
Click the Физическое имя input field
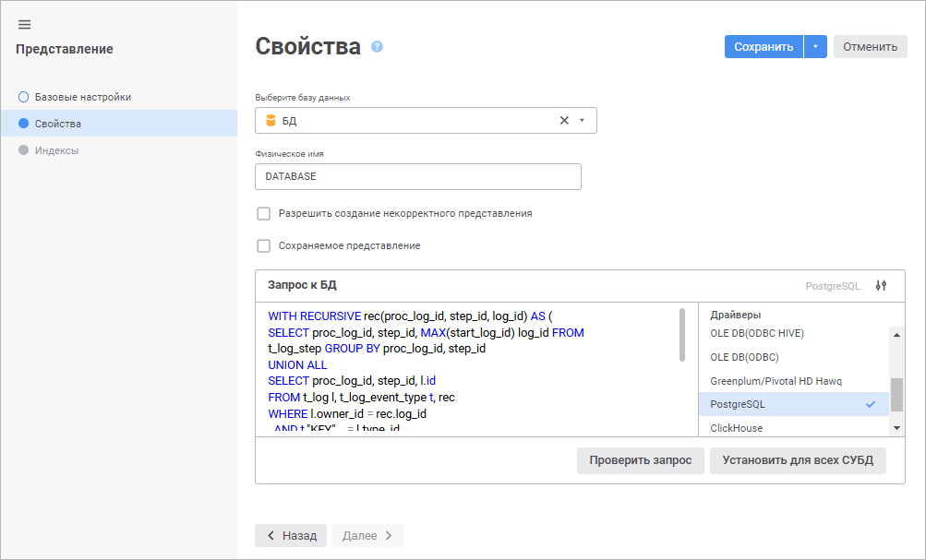[417, 176]
